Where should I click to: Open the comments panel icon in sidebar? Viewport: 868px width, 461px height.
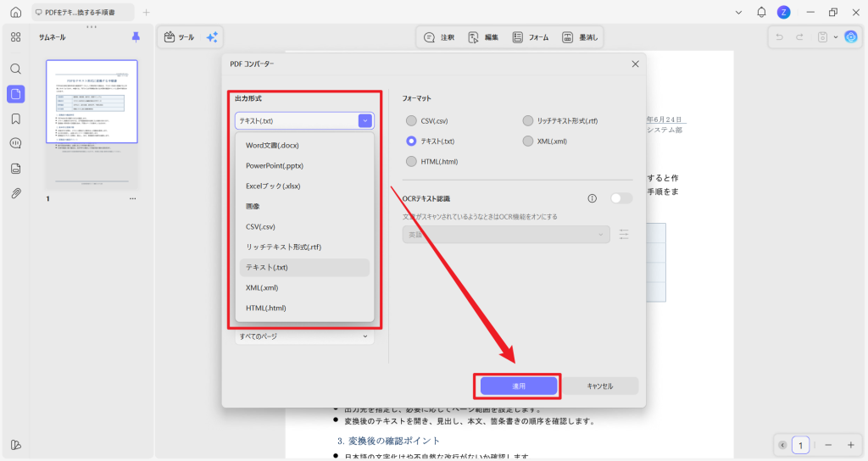click(15, 143)
